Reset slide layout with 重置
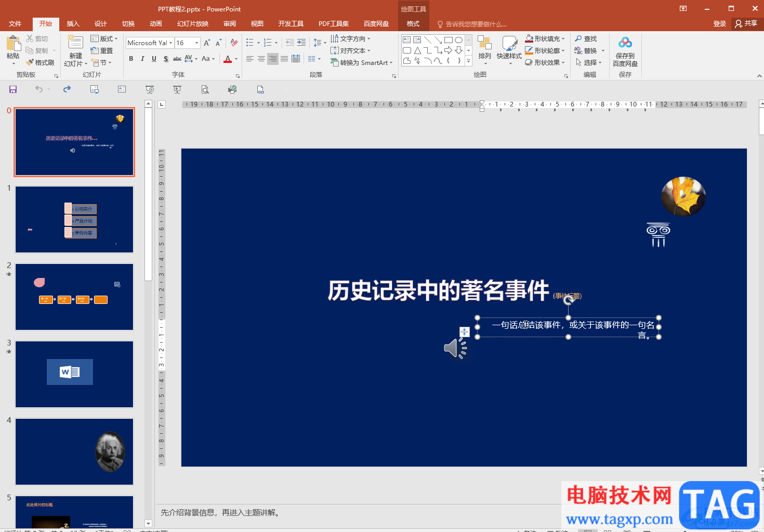This screenshot has height=532, width=764. point(102,50)
